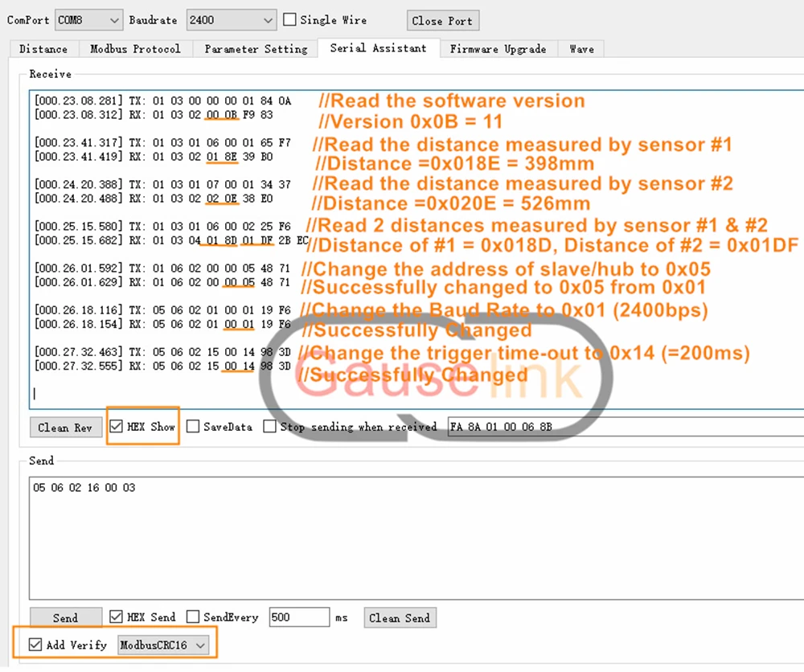
Task: Click the RX line timestamped 000.26.01.629
Action: (x=162, y=282)
